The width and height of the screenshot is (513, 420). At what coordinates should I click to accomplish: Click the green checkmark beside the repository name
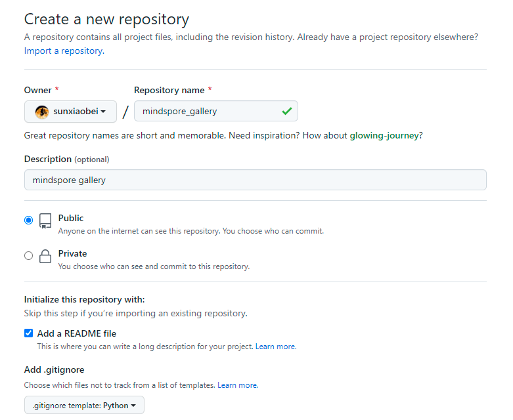[286, 112]
